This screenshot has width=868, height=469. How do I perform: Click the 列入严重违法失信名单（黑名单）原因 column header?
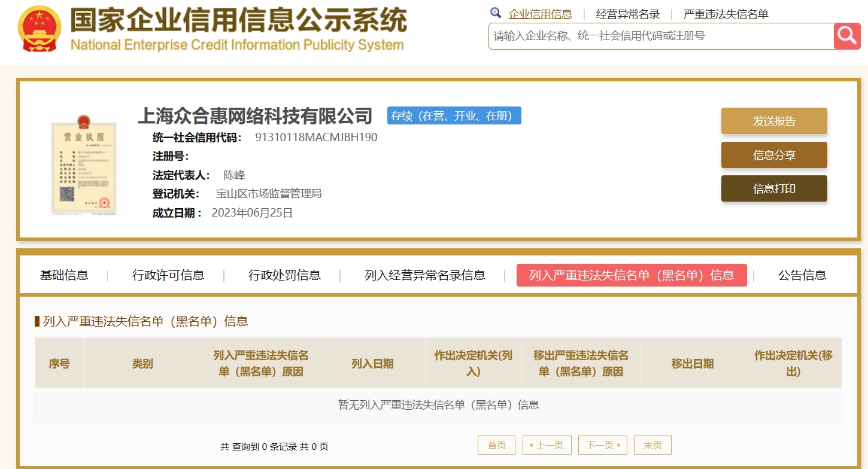point(261,363)
